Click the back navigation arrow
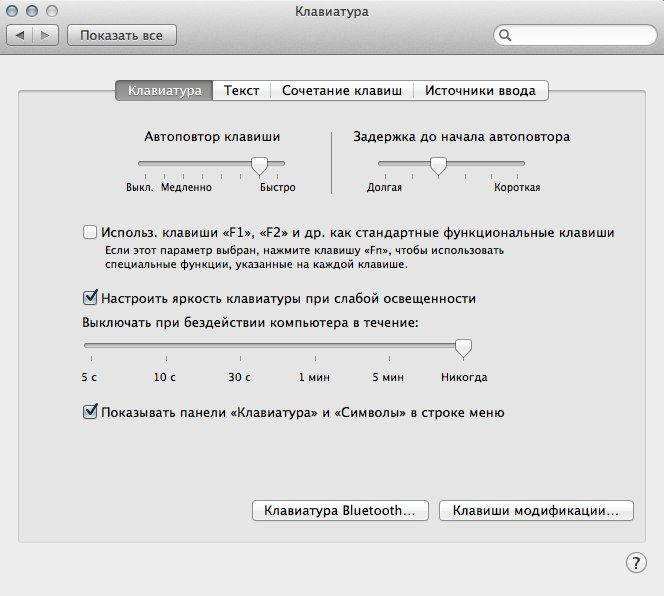Screen dimensions: 664x596 click(x=21, y=36)
